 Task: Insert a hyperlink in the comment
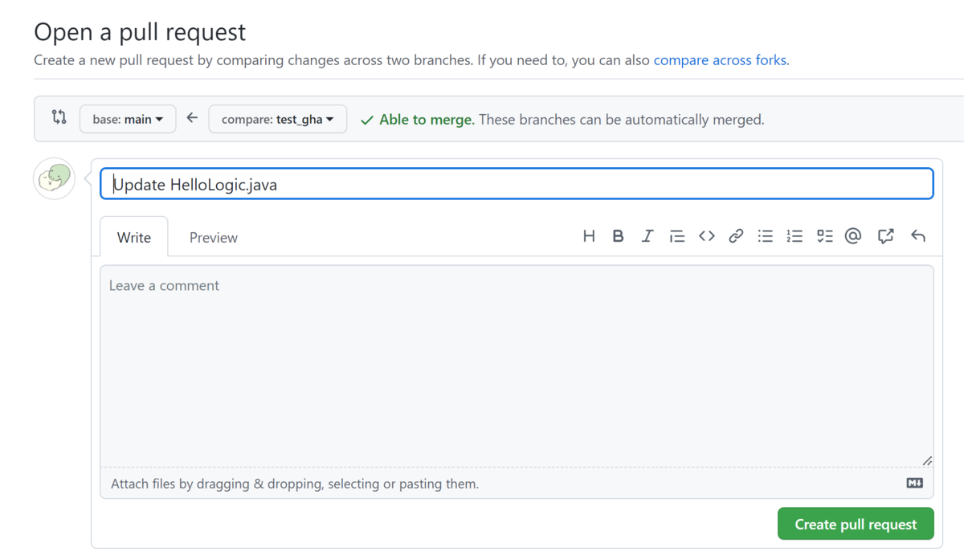[736, 235]
